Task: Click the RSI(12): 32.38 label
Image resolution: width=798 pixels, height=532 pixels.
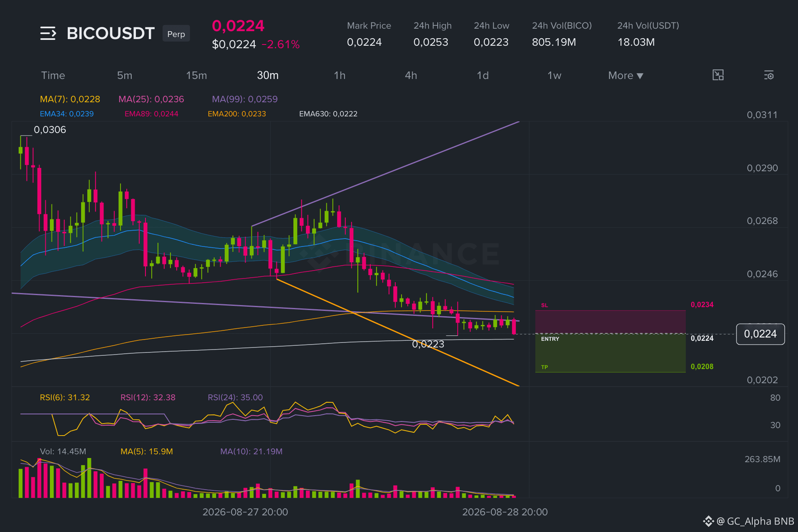Action: [148, 397]
